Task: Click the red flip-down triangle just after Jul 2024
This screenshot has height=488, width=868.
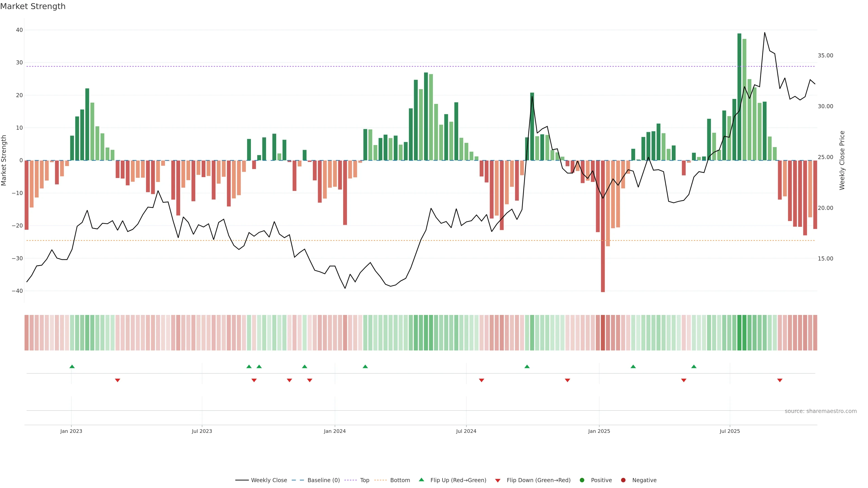Action: click(481, 380)
